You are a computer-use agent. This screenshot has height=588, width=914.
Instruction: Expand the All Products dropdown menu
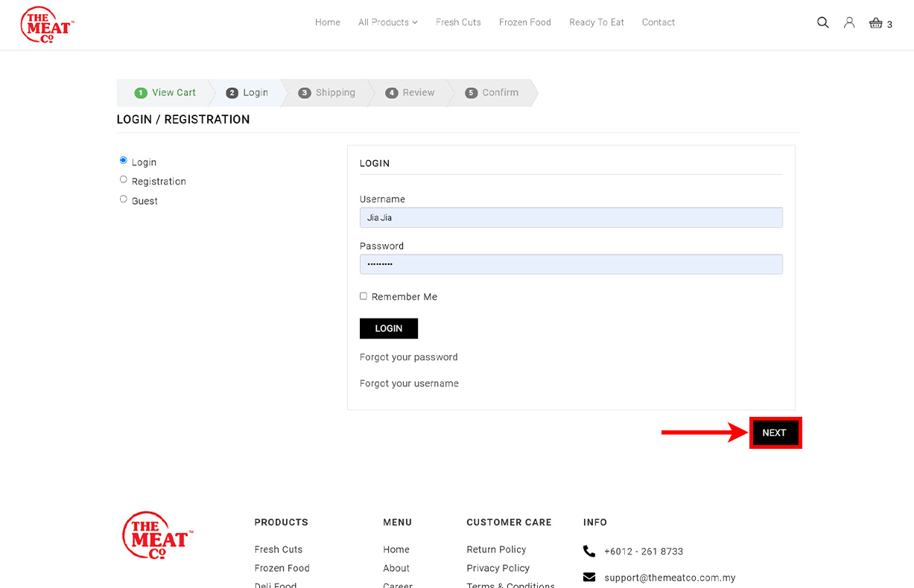(x=387, y=22)
